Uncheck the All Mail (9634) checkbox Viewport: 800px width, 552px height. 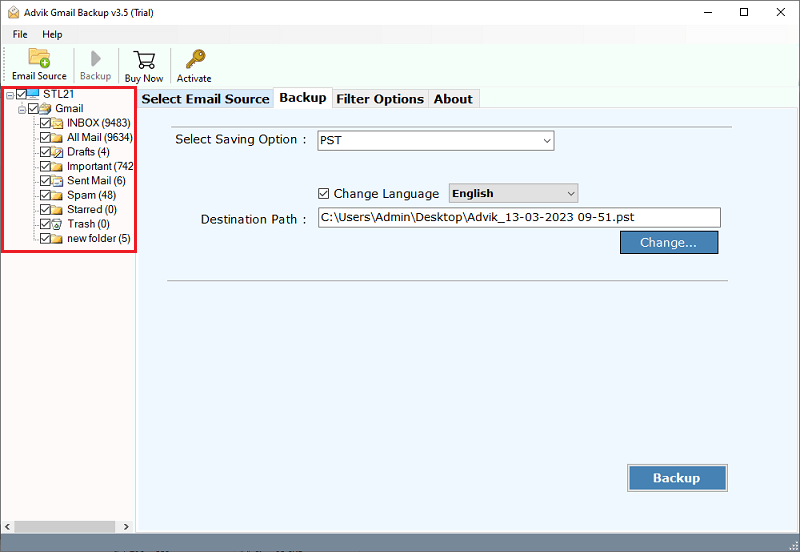(45, 137)
